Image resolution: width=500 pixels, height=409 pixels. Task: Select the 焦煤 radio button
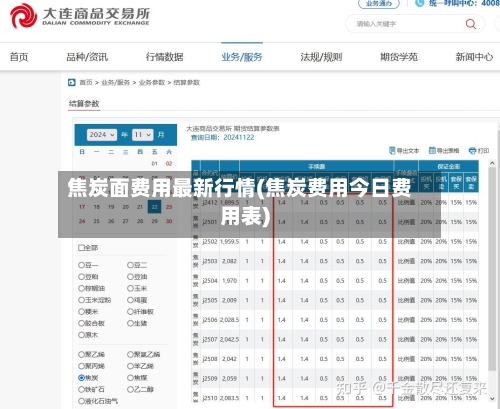(130, 378)
